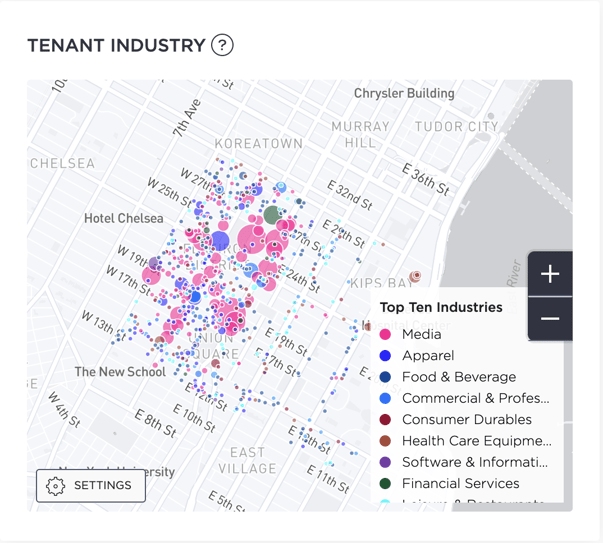
Task: Select the blue Apparel legend swatch
Action: [x=385, y=356]
